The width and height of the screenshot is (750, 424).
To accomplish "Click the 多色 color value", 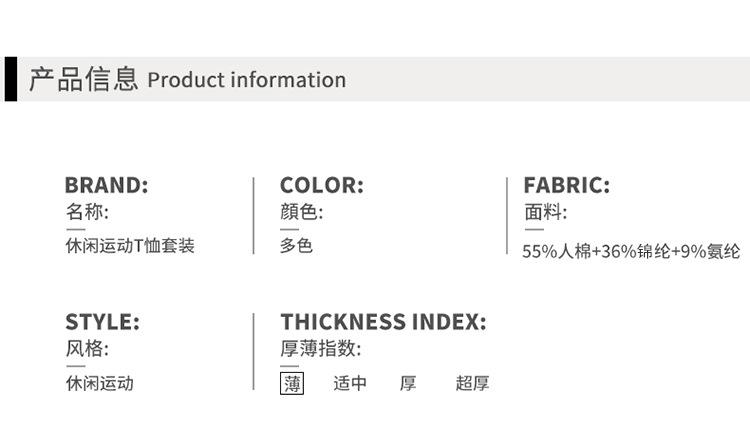I will coord(297,245).
